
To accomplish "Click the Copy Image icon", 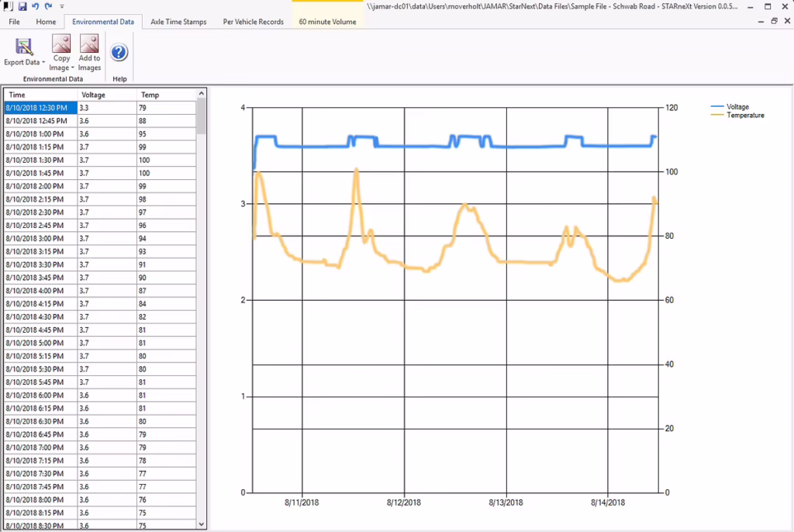I will [61, 43].
